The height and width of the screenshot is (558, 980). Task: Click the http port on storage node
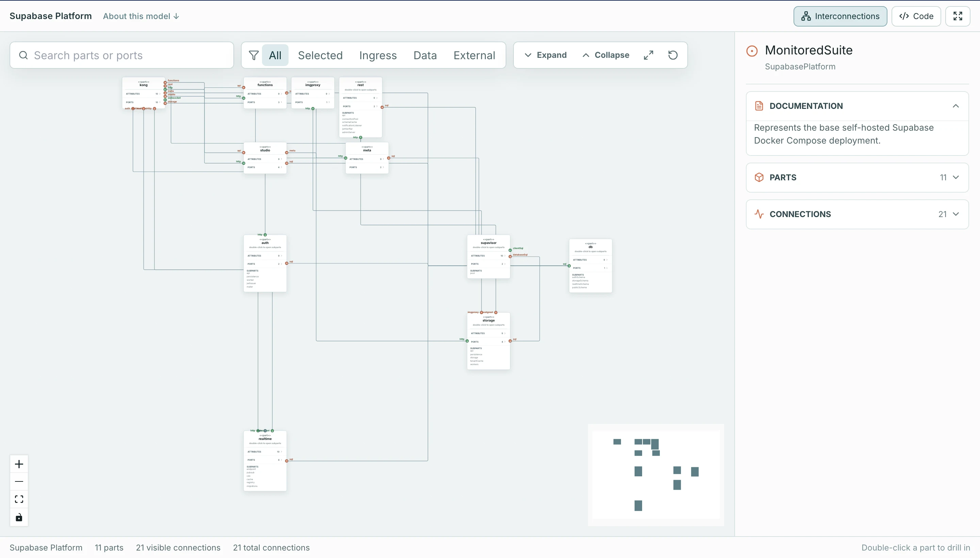[x=467, y=341]
